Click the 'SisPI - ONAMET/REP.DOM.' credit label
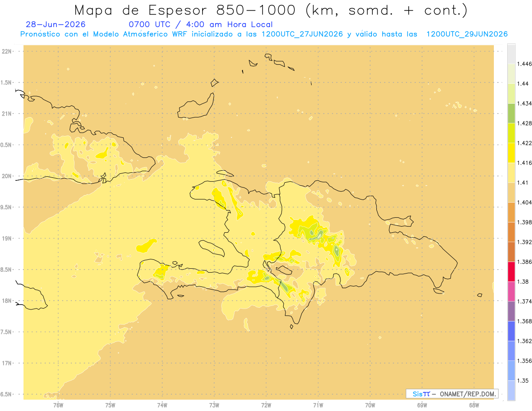 [452, 394]
